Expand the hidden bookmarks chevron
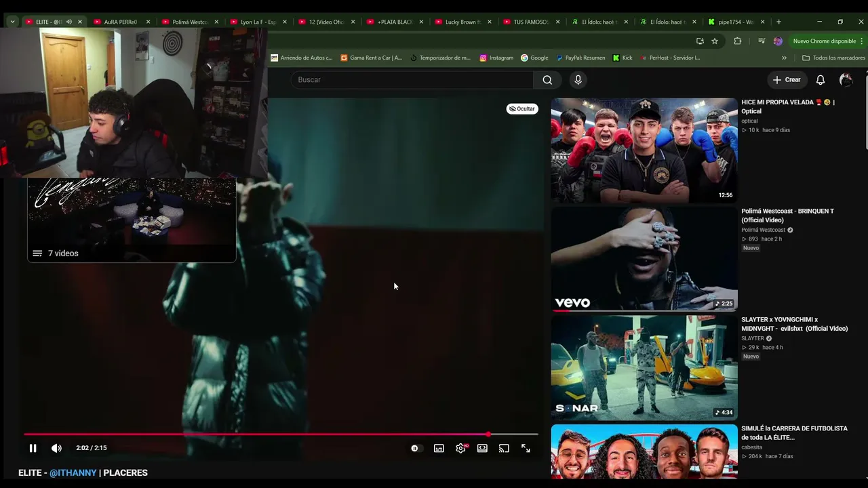Screen dimensions: 868x488 (x=785, y=58)
